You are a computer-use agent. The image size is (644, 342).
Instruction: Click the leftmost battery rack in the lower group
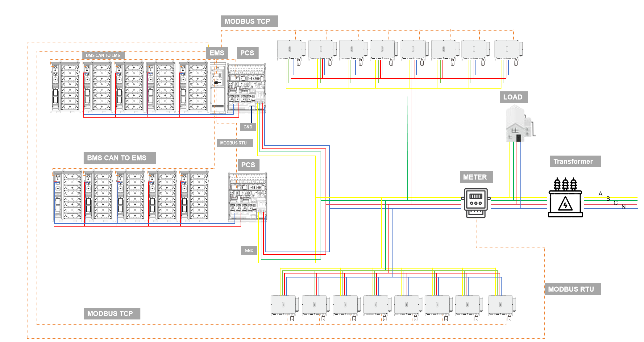tap(68, 196)
